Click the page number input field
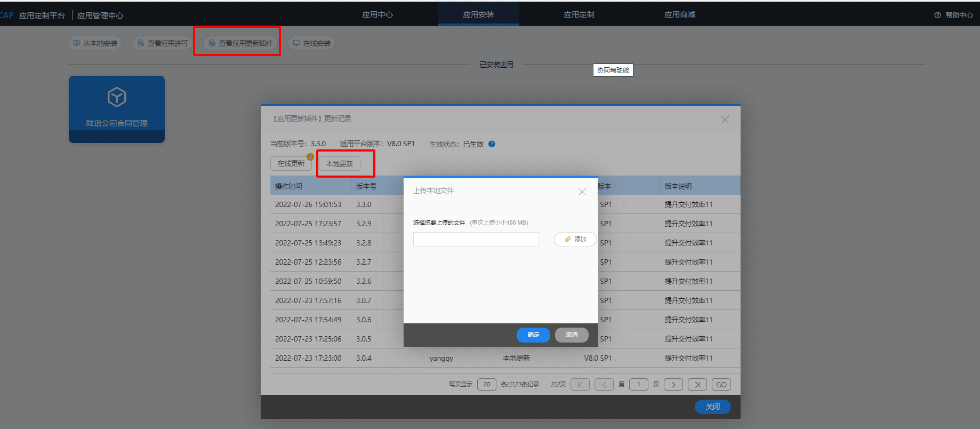Viewport: 980px width, 429px height. pyautogui.click(x=639, y=384)
